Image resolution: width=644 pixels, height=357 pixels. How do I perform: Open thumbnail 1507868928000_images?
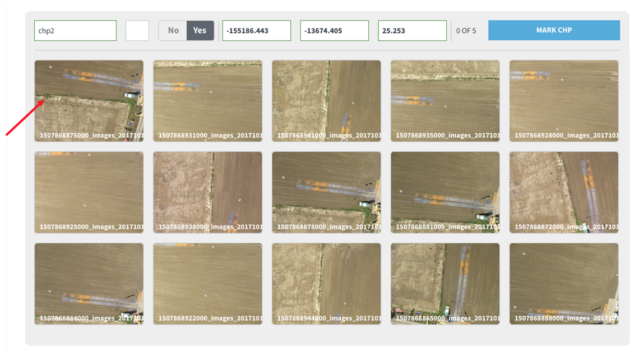[564, 101]
